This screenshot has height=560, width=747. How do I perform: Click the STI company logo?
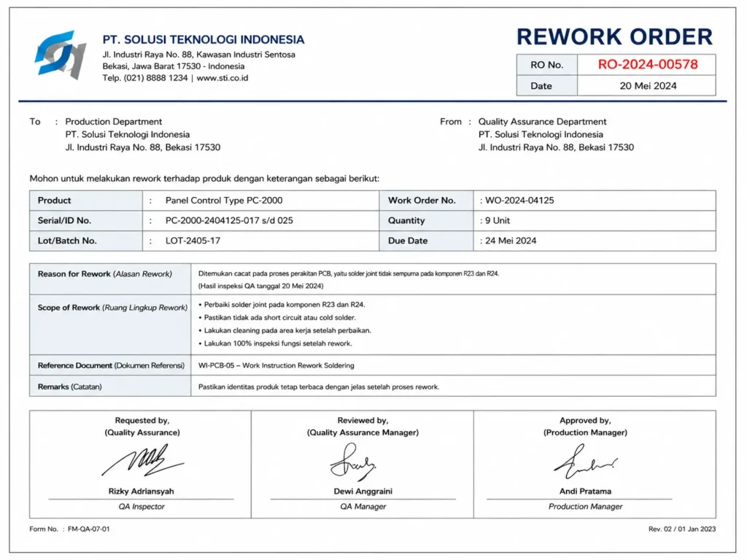pyautogui.click(x=61, y=55)
